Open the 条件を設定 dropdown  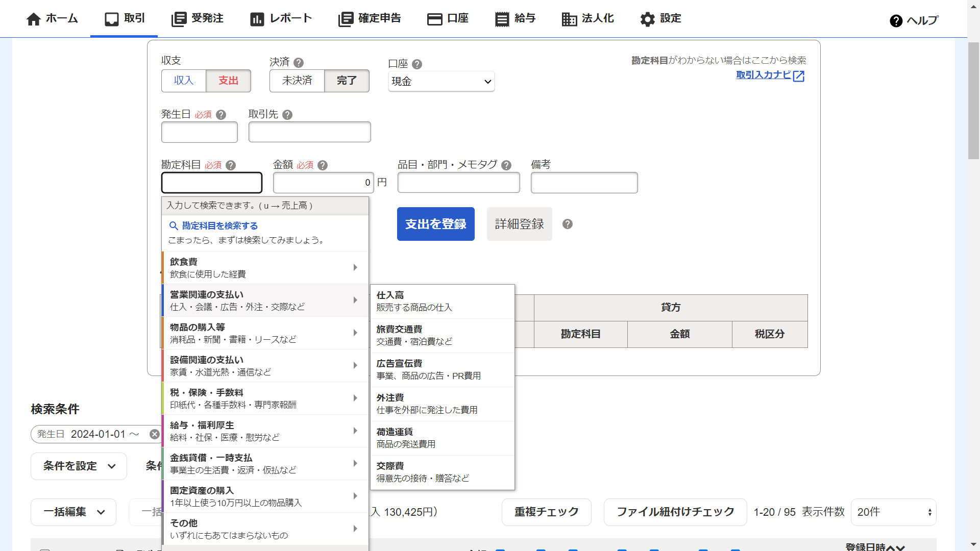pyautogui.click(x=79, y=466)
